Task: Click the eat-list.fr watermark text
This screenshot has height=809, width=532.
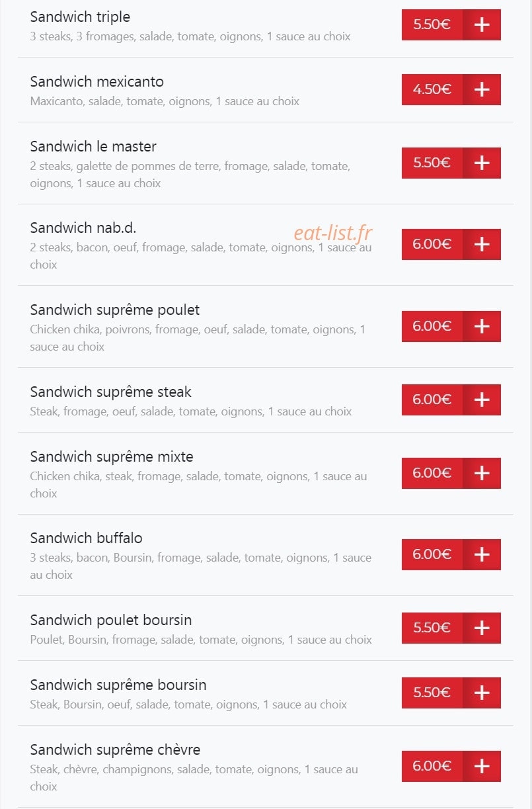Action: [333, 233]
